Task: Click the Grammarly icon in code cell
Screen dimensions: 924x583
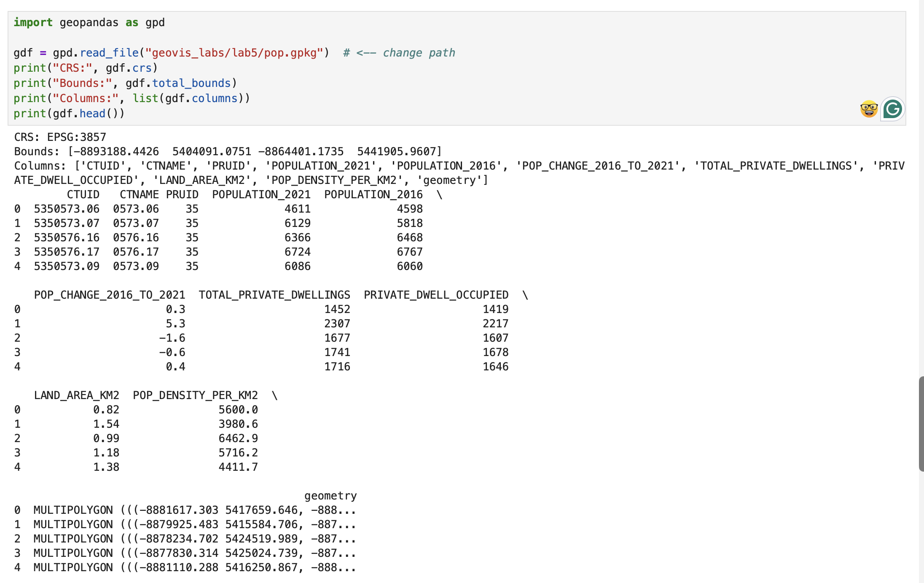Action: (x=892, y=109)
